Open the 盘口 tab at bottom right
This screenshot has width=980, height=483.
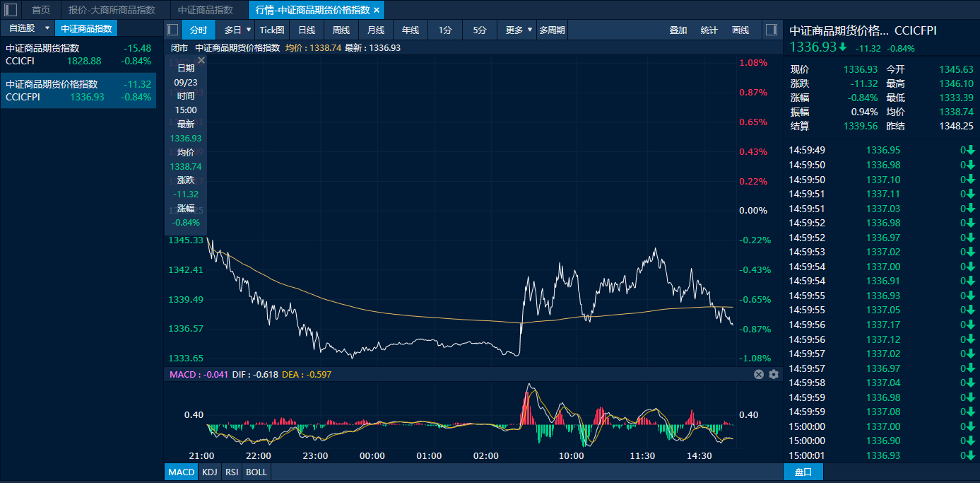[x=803, y=472]
